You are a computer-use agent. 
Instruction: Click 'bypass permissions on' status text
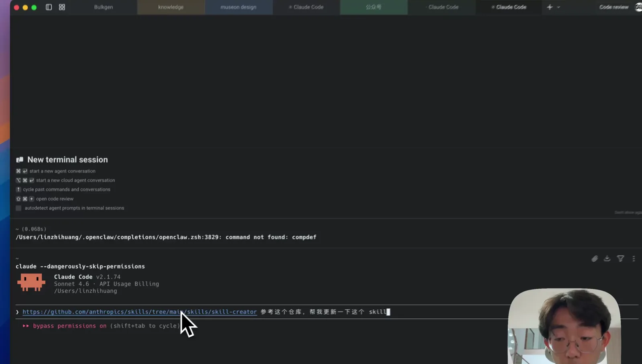(70, 326)
